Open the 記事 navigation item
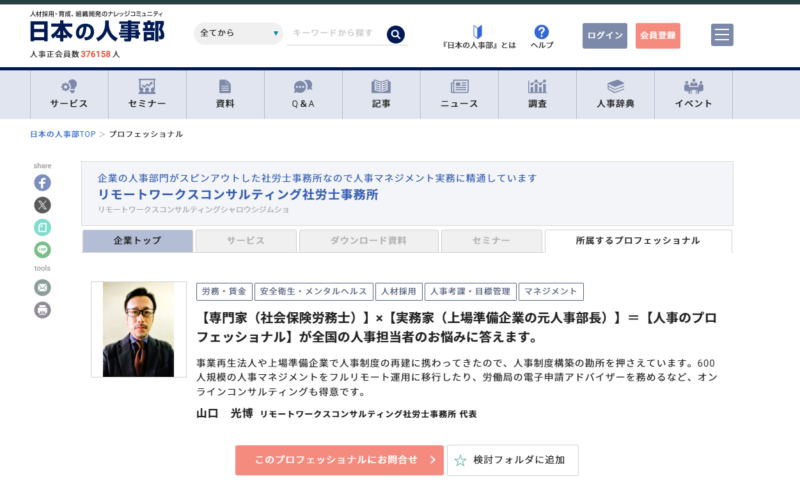This screenshot has height=492, width=800. (381, 94)
